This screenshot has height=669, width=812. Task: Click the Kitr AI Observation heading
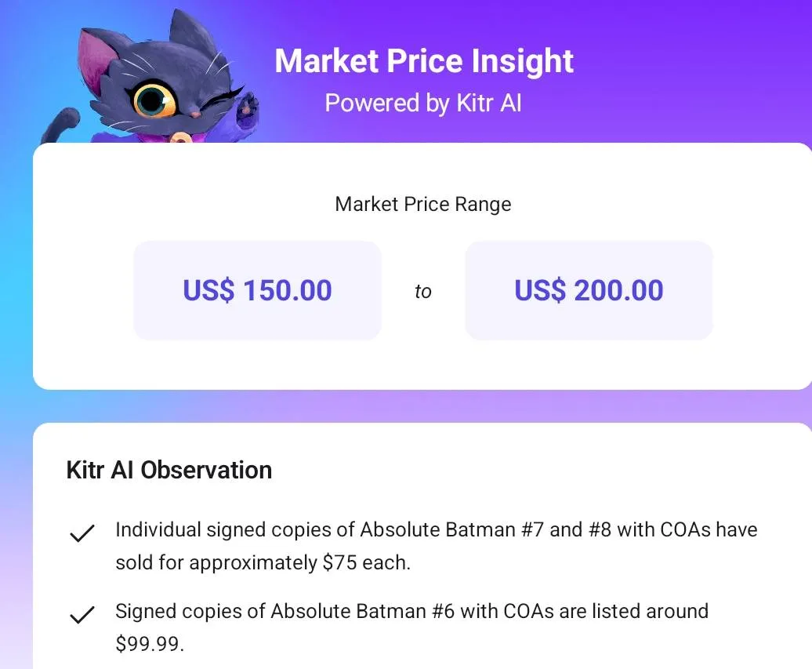tap(169, 470)
